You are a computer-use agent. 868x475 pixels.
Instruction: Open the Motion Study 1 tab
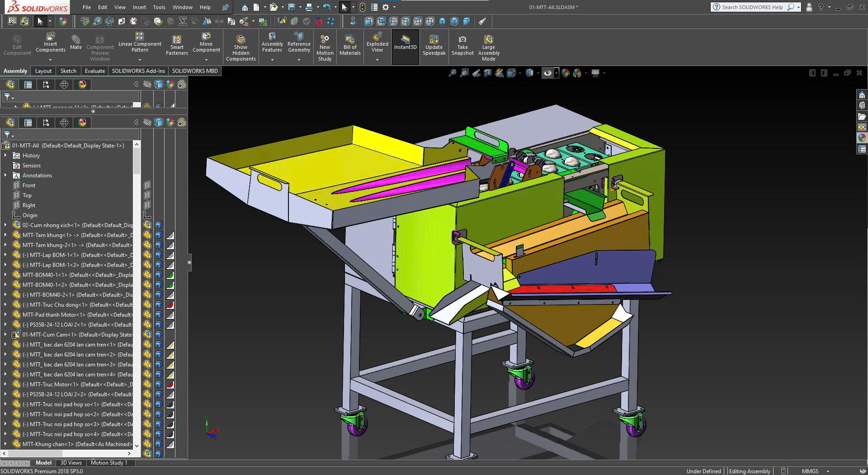(x=109, y=463)
